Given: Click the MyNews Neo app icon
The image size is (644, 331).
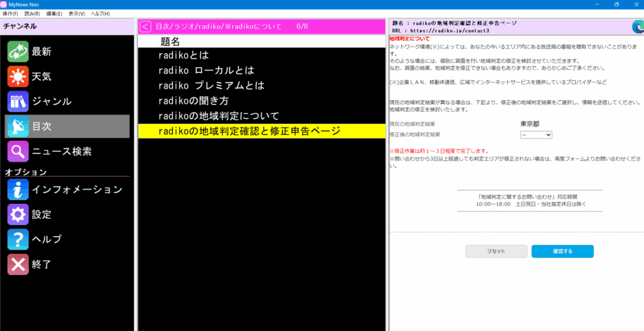Looking at the screenshot, I should pos(4,4).
